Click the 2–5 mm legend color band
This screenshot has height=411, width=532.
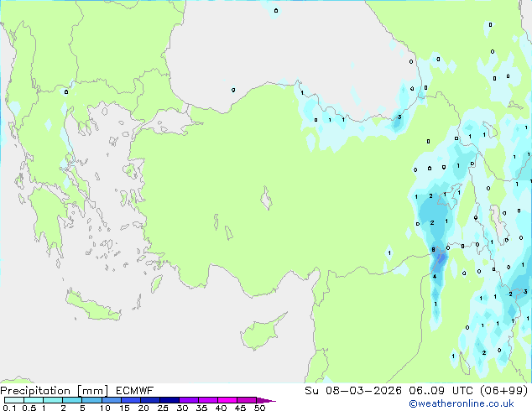click(72, 400)
